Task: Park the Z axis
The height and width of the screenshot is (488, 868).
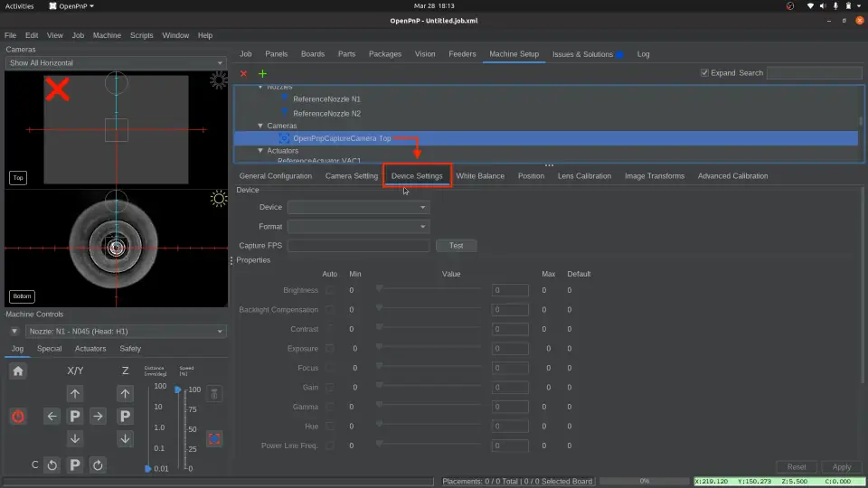Action: coord(126,416)
